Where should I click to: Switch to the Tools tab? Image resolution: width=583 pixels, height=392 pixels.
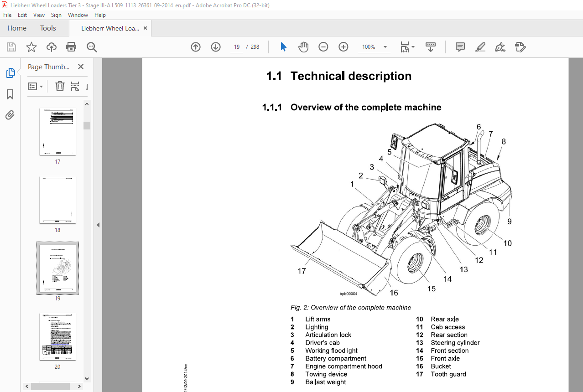pos(48,28)
